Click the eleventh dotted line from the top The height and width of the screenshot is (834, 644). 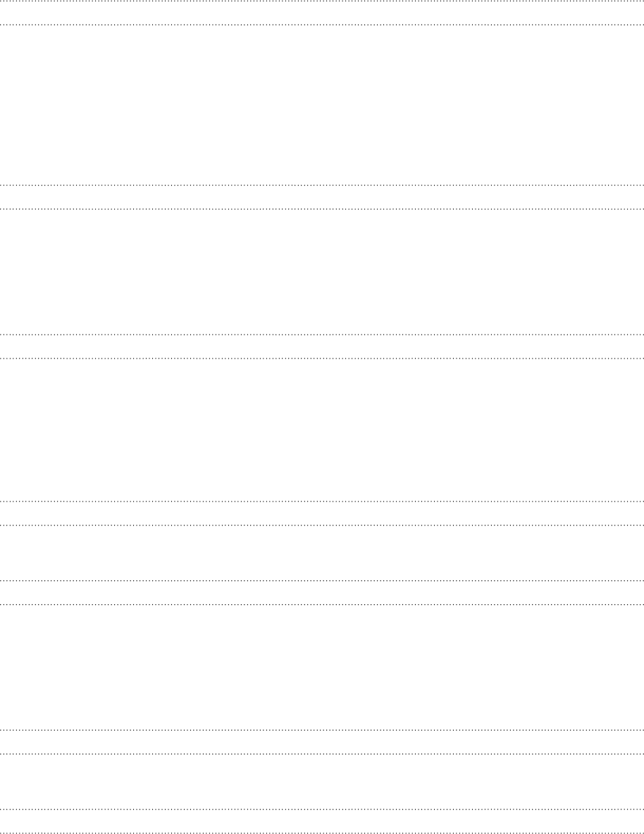pos(322,730)
